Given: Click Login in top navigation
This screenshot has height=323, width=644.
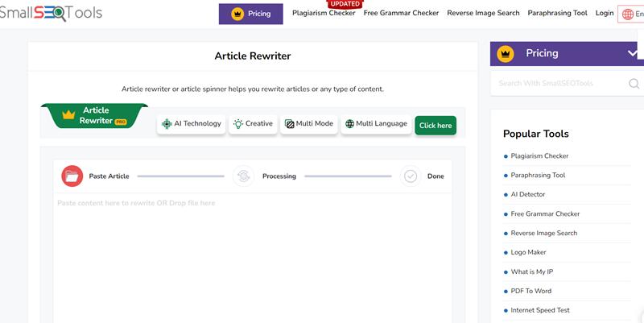Looking at the screenshot, I should click(605, 13).
